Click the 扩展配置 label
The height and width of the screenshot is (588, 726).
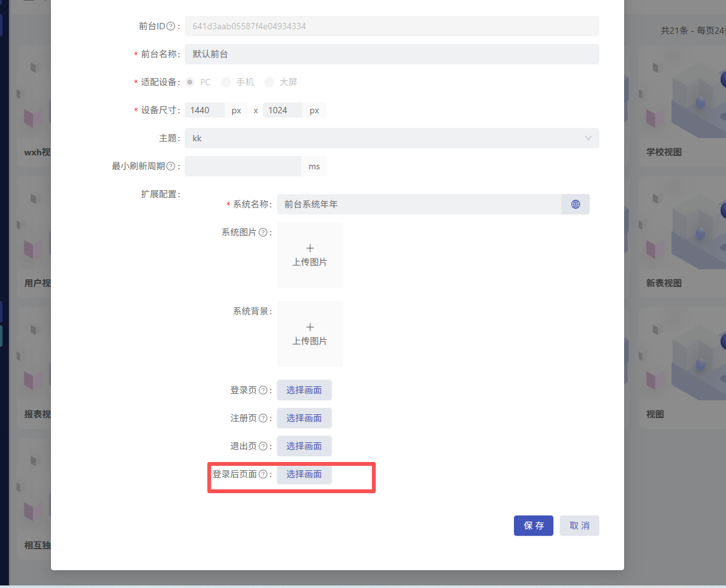coord(160,194)
